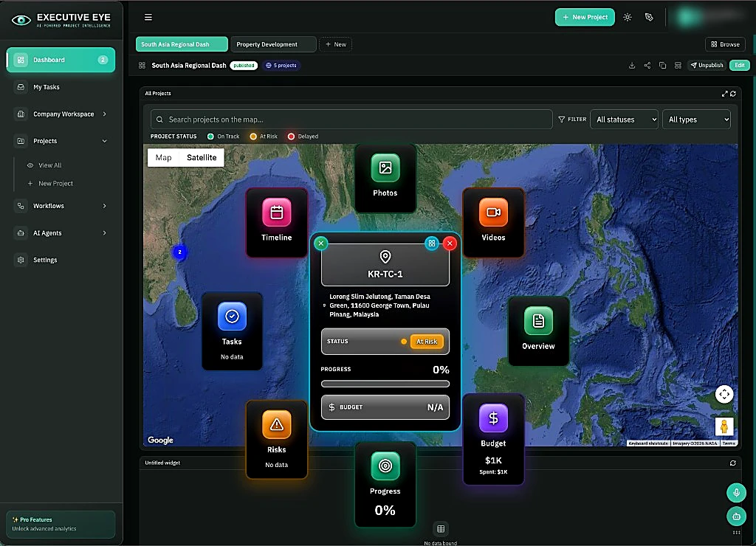Screen dimensions: 756x546
Task: Switch to Map view
Action: pyautogui.click(x=163, y=158)
